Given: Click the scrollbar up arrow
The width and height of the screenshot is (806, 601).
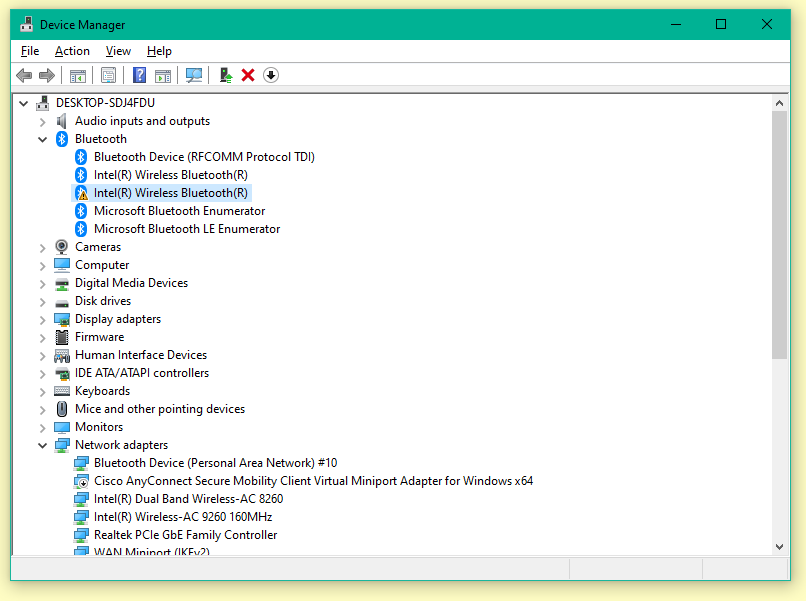Looking at the screenshot, I should [779, 103].
